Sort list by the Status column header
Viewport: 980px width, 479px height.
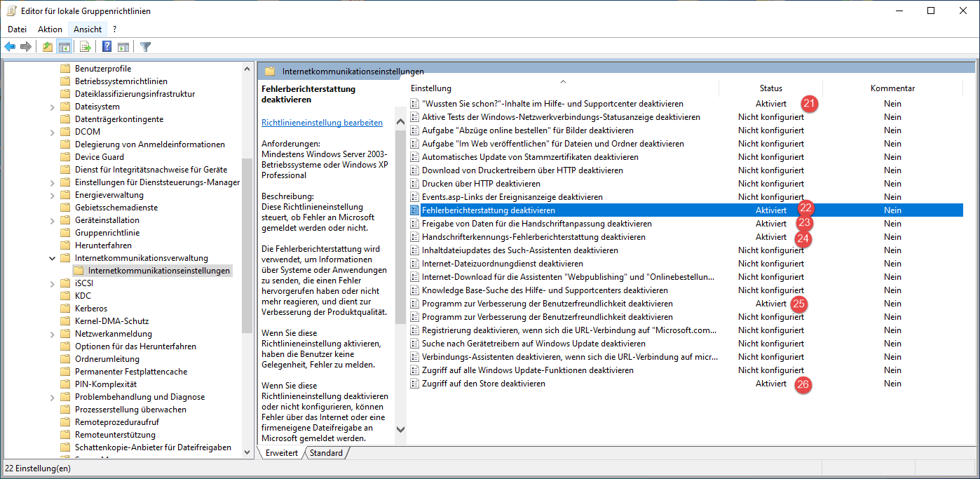click(x=770, y=88)
